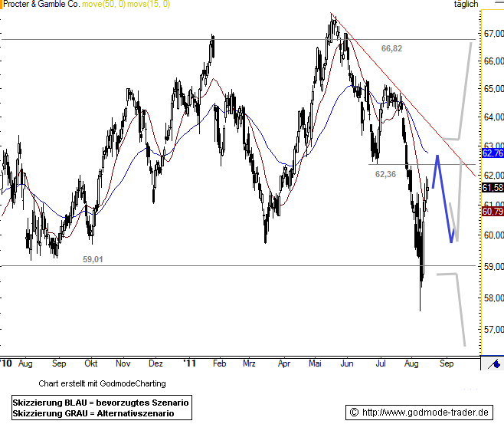The height and width of the screenshot is (434, 504).
Task: Click the orange marker at the chart's top-left corner
Action: [2, 4]
